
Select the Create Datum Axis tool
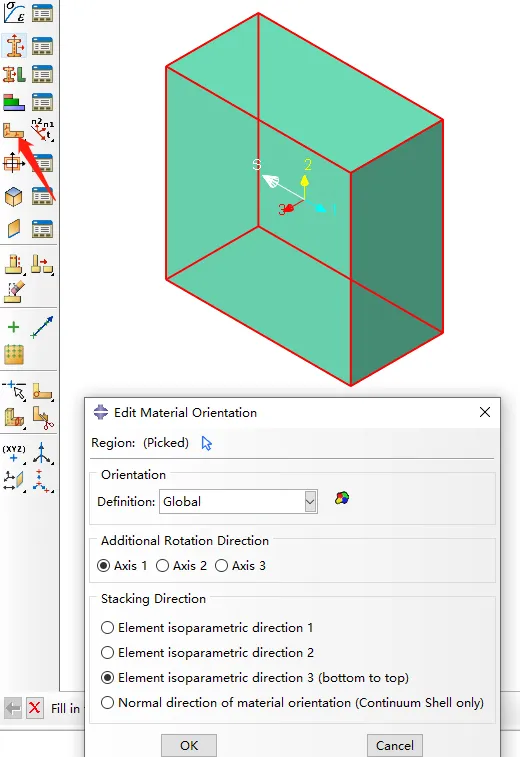(42, 453)
